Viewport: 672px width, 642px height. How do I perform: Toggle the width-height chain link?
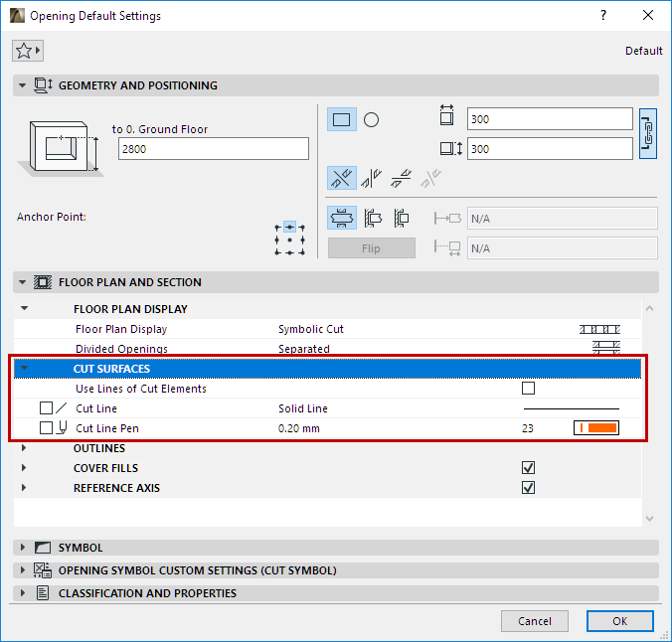(647, 134)
